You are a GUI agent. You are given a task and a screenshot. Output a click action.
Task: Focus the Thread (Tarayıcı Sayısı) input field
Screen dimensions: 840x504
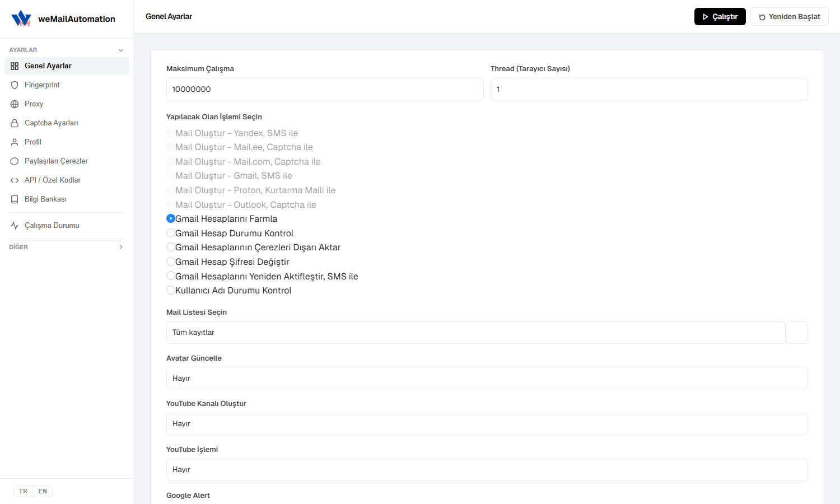point(649,89)
